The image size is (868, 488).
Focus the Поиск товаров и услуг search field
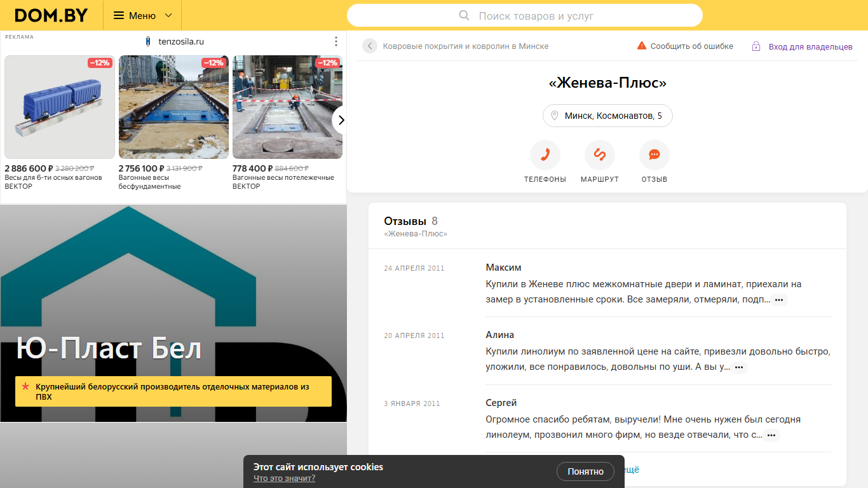pos(525,15)
